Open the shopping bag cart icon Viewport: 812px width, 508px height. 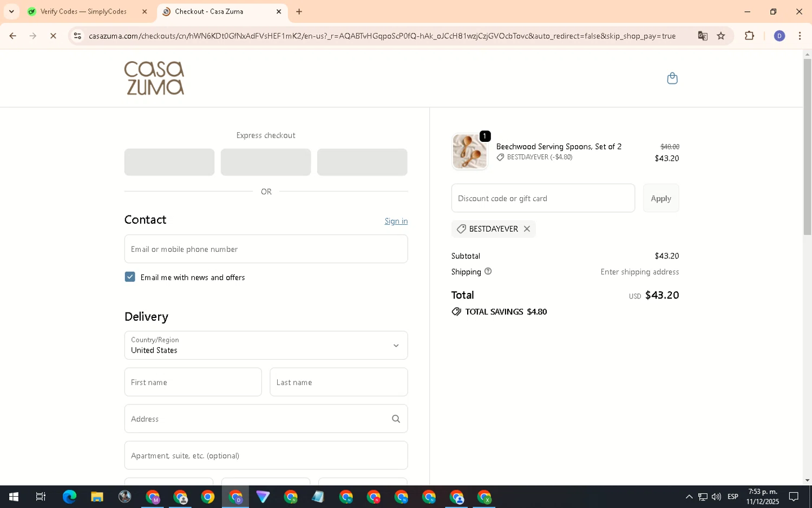tap(672, 79)
